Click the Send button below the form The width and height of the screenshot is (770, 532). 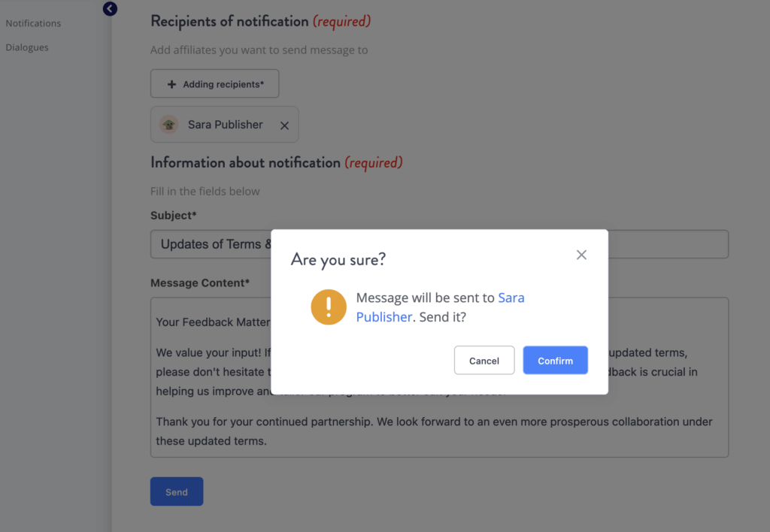[x=176, y=491]
